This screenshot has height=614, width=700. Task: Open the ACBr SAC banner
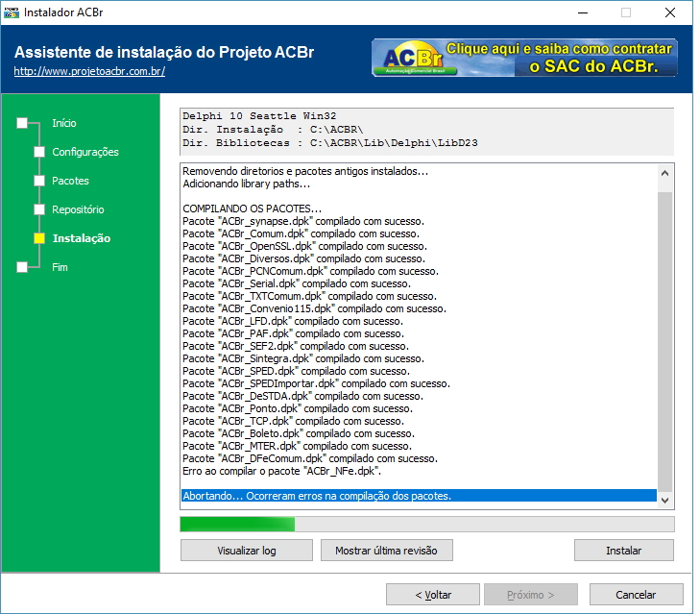click(524, 58)
